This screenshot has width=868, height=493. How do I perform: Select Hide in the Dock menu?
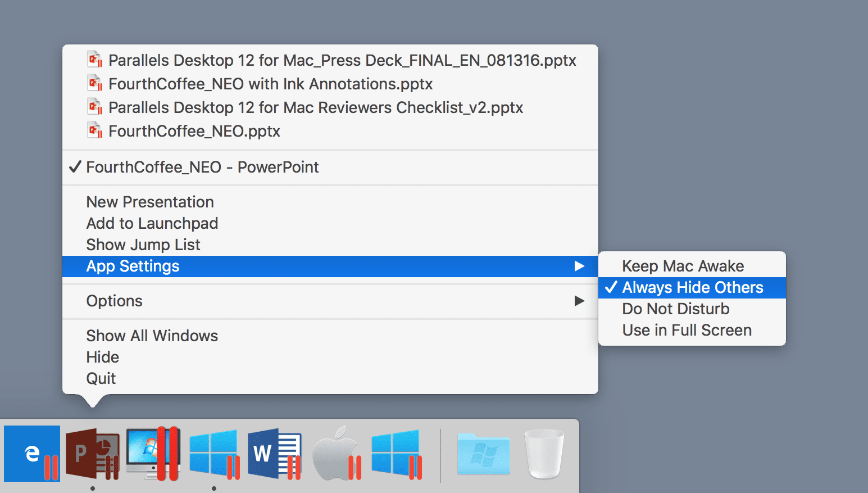tap(330, 357)
